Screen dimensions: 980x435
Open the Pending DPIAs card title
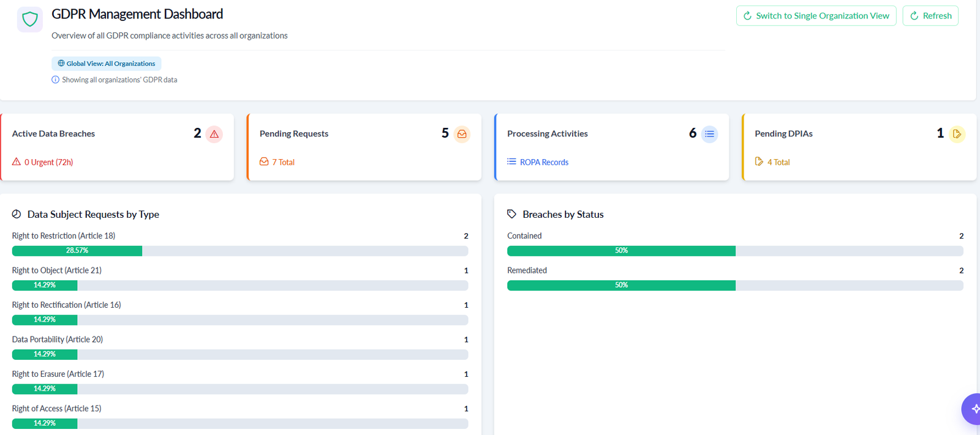click(783, 133)
